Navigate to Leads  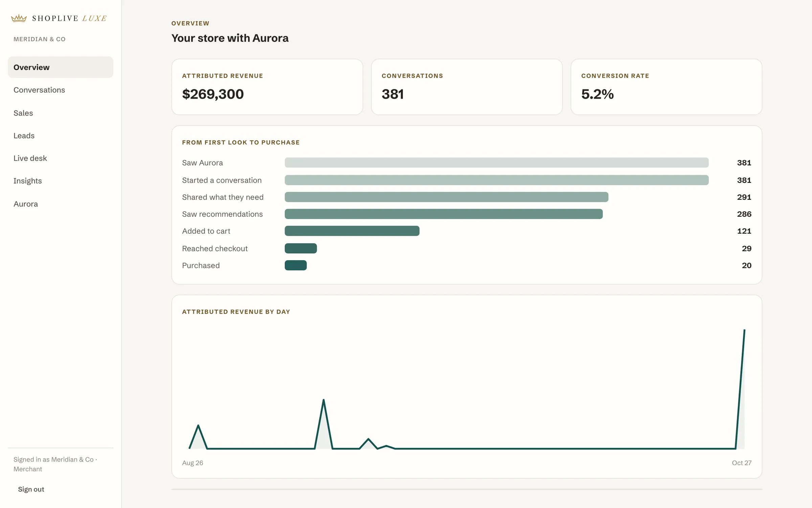coord(61,135)
